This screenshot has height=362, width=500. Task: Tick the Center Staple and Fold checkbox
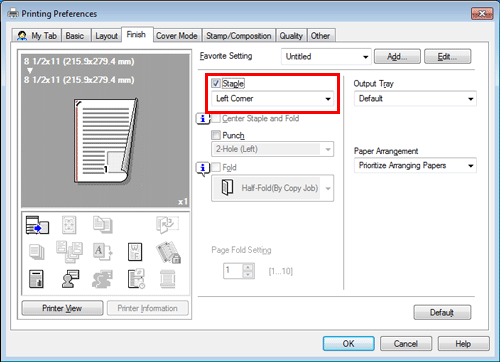(216, 118)
